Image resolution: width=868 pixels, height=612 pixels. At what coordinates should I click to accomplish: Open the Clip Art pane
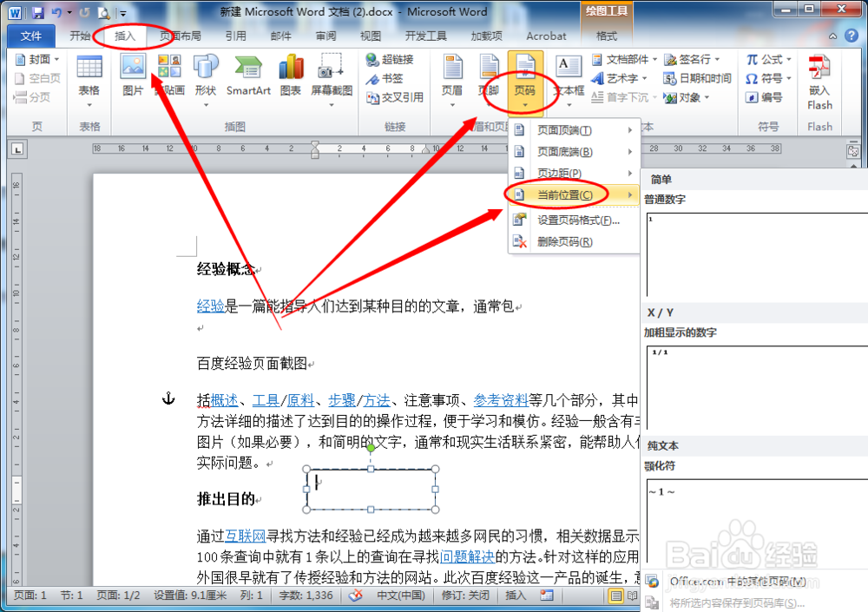(170, 76)
